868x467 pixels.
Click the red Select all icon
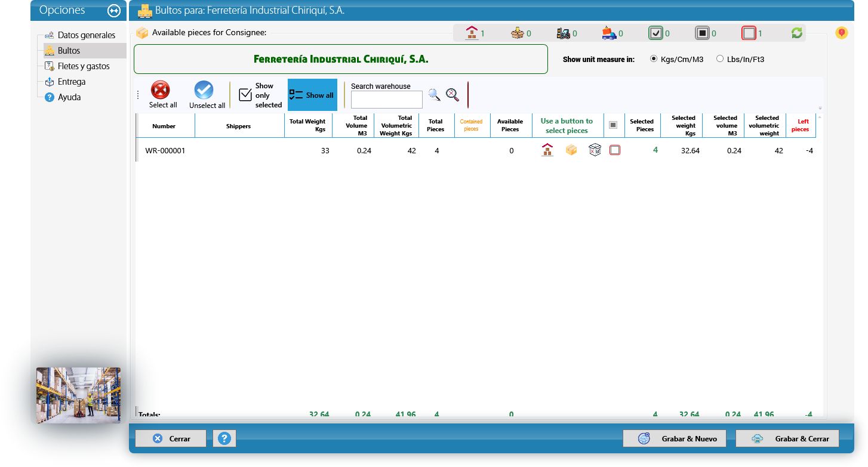(160, 90)
